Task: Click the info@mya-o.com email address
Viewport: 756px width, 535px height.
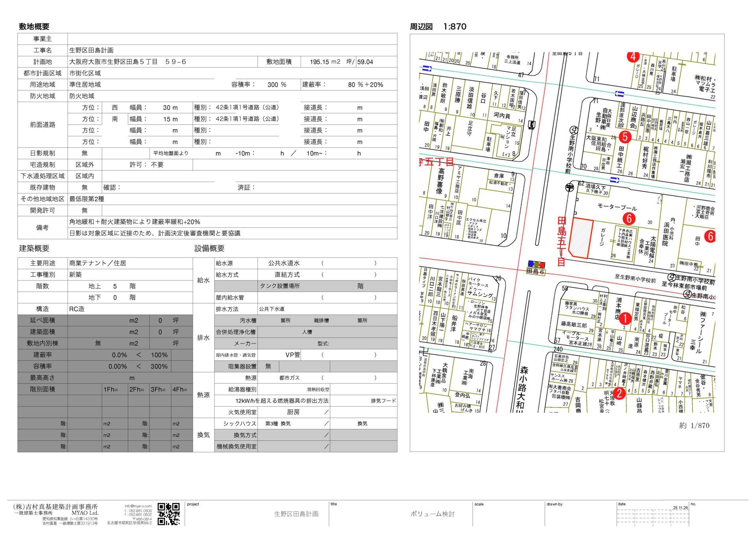Action: [138, 506]
